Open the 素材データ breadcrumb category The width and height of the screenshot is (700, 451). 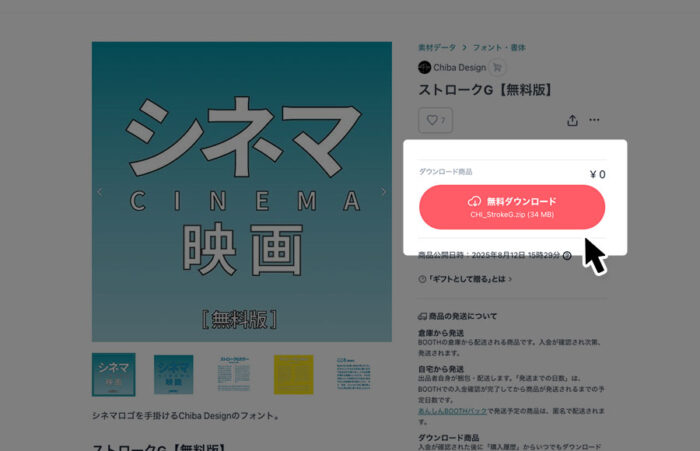[x=437, y=47]
